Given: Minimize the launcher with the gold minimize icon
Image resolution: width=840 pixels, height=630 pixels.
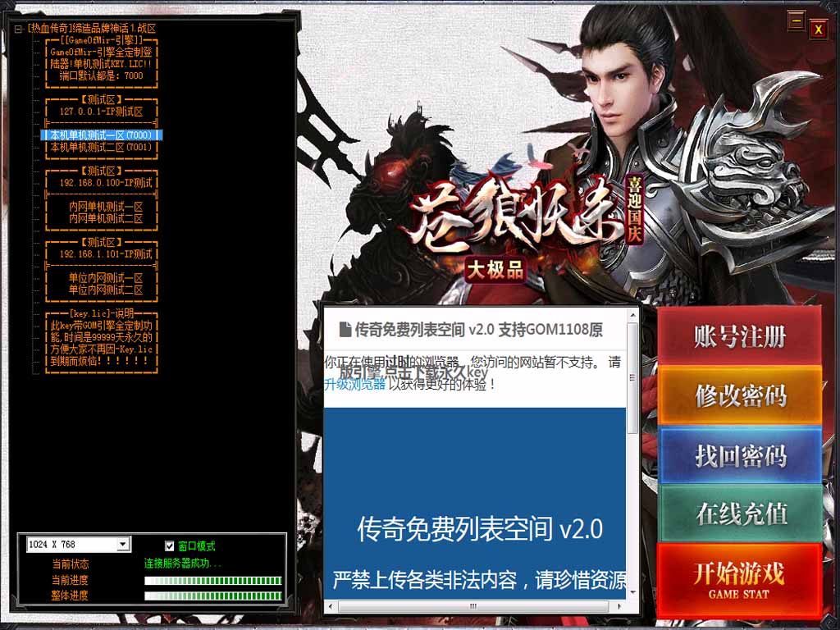Looking at the screenshot, I should [x=795, y=21].
